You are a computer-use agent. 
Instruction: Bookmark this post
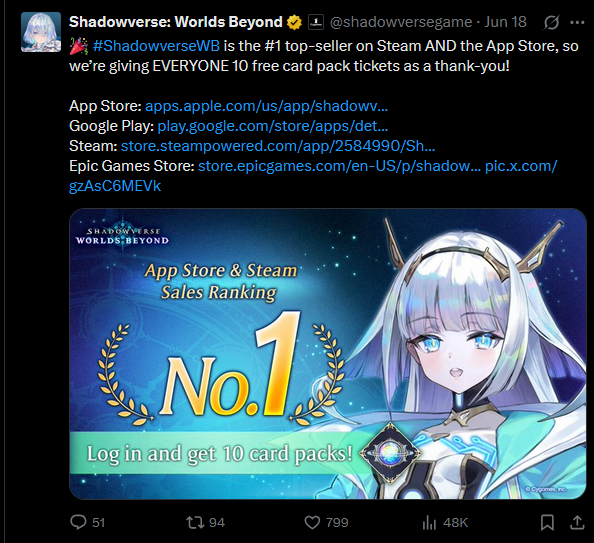click(547, 523)
